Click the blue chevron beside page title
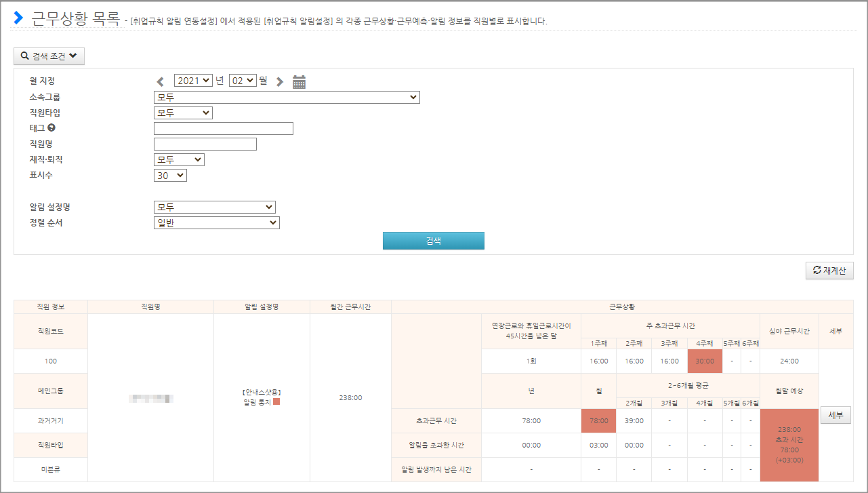Image resolution: width=868 pixels, height=493 pixels. [x=18, y=18]
